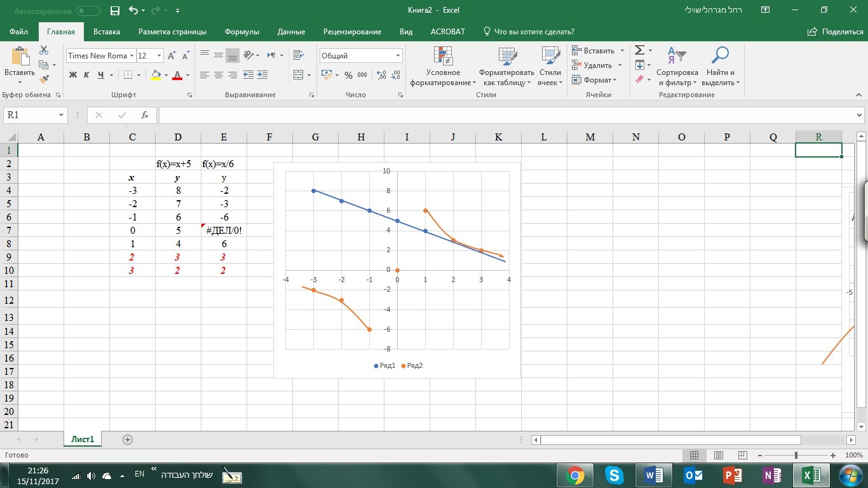Click the Wrap Text icon
This screenshot has height=488, width=868.
(x=298, y=55)
